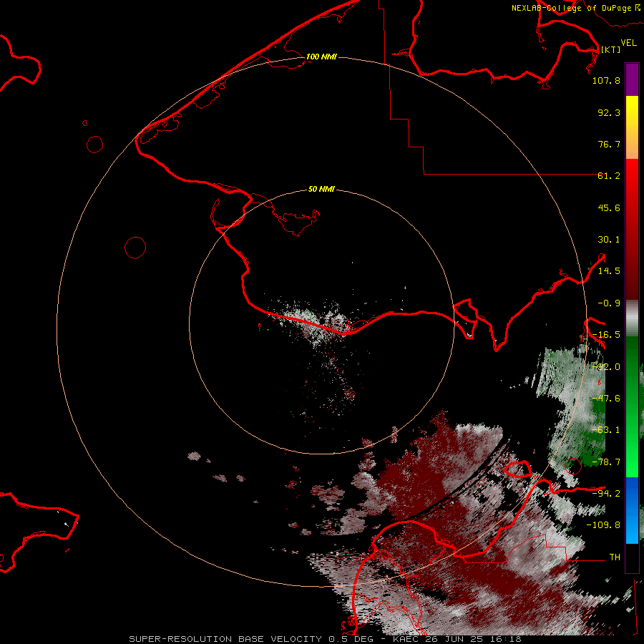Click the -0.9 velocity scale value
Image resolution: width=644 pixels, height=644 pixels.
click(x=609, y=303)
